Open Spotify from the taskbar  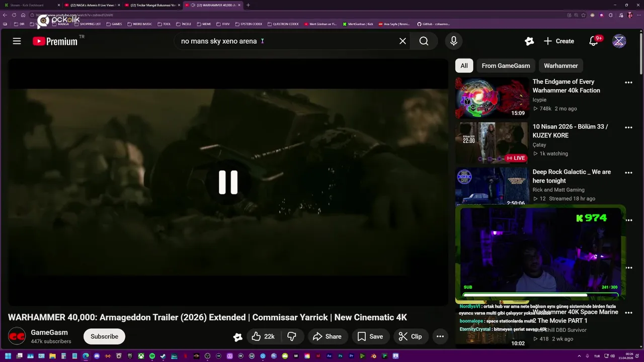(x=152, y=356)
